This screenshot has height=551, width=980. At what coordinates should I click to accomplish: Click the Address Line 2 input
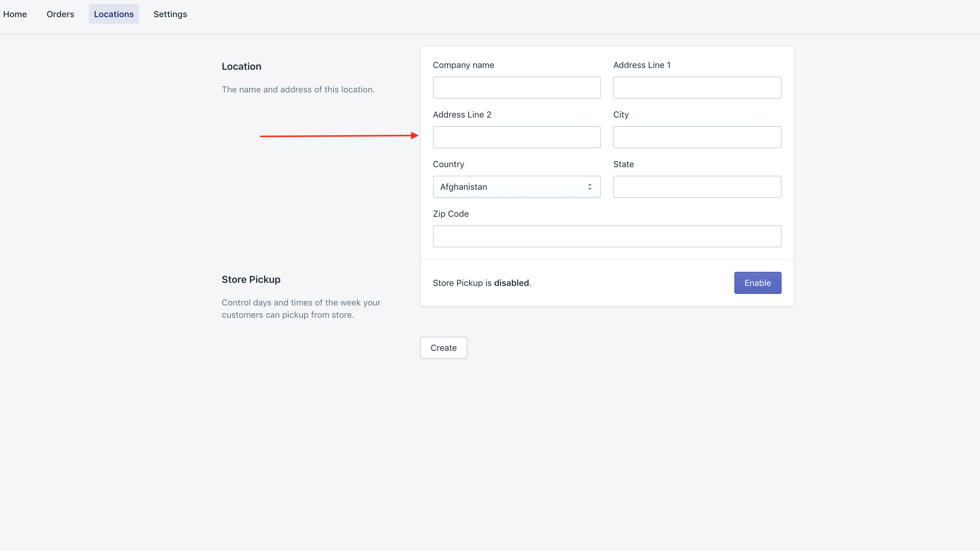516,137
